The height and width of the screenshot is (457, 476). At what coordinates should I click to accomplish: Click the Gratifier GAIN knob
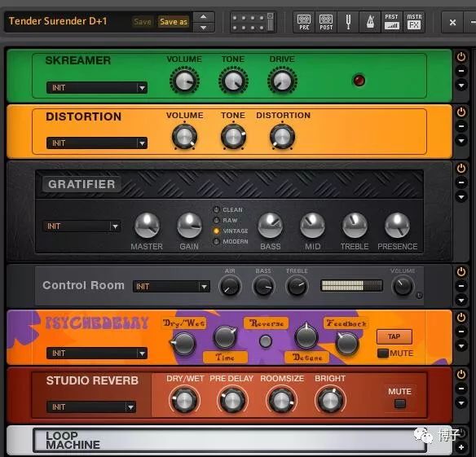coord(189,226)
